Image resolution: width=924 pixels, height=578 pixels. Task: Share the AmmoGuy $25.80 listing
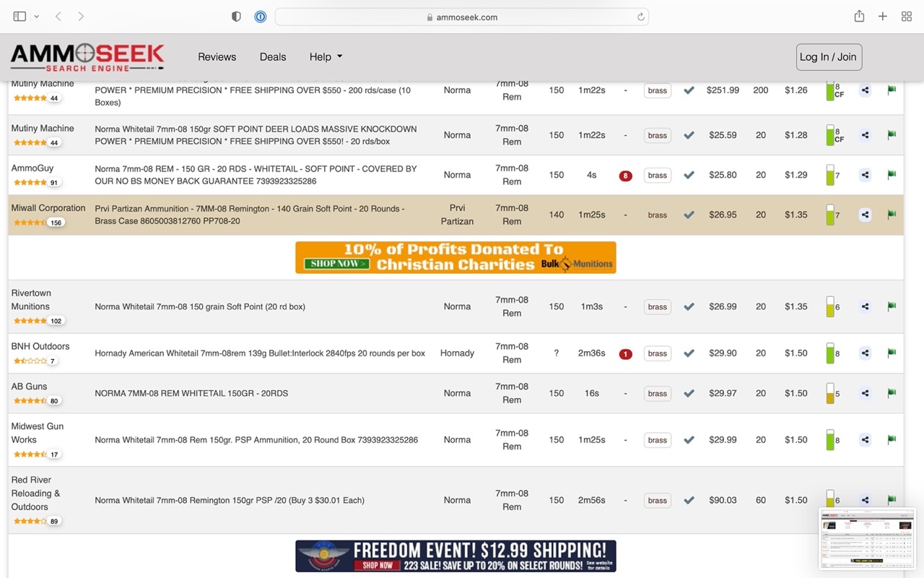(x=865, y=175)
